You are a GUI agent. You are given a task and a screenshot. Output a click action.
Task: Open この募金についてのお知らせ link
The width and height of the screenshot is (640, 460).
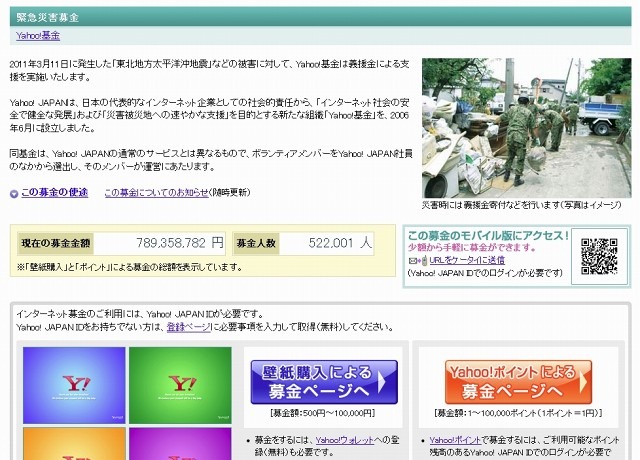point(156,192)
